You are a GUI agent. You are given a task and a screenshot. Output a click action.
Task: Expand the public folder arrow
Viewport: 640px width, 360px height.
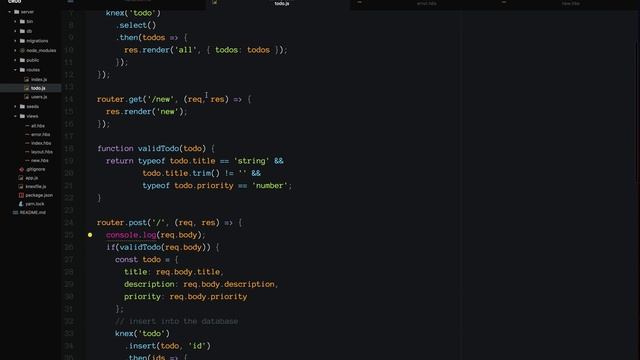tap(16, 60)
